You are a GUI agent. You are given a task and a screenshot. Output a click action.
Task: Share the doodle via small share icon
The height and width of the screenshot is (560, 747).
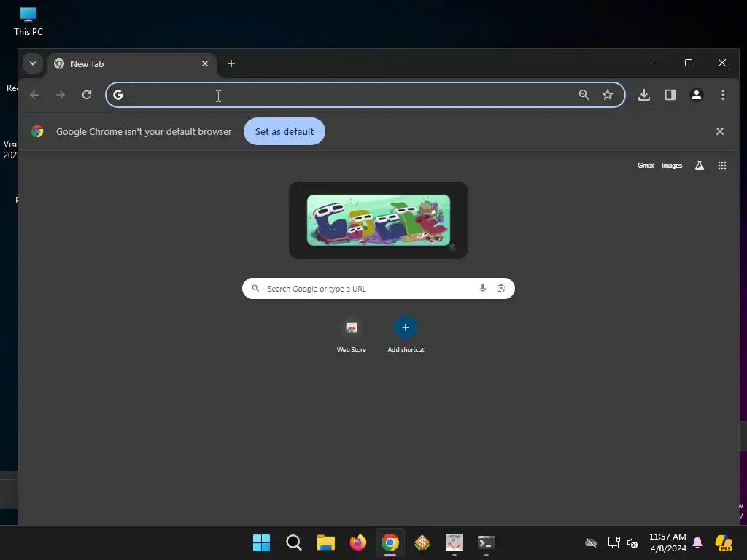point(452,246)
